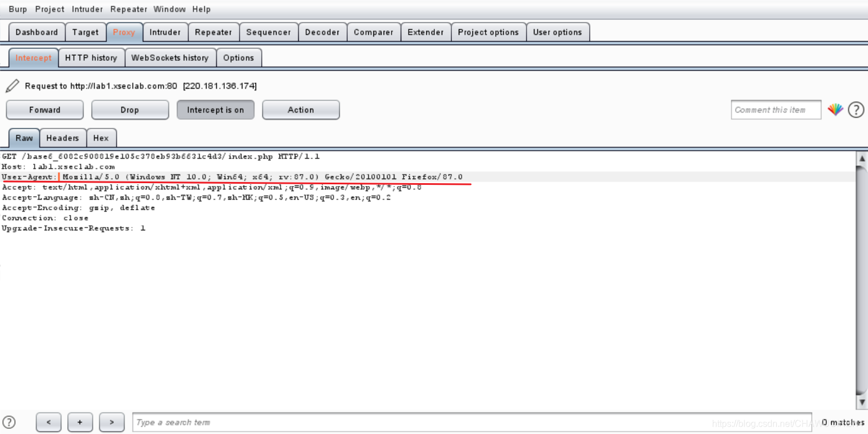Open the User options tab

tap(557, 32)
